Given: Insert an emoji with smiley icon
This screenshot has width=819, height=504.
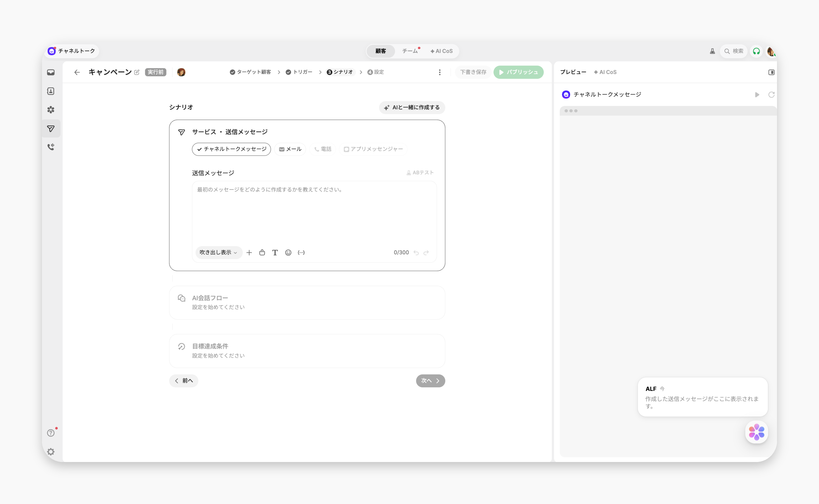Looking at the screenshot, I should click(288, 253).
